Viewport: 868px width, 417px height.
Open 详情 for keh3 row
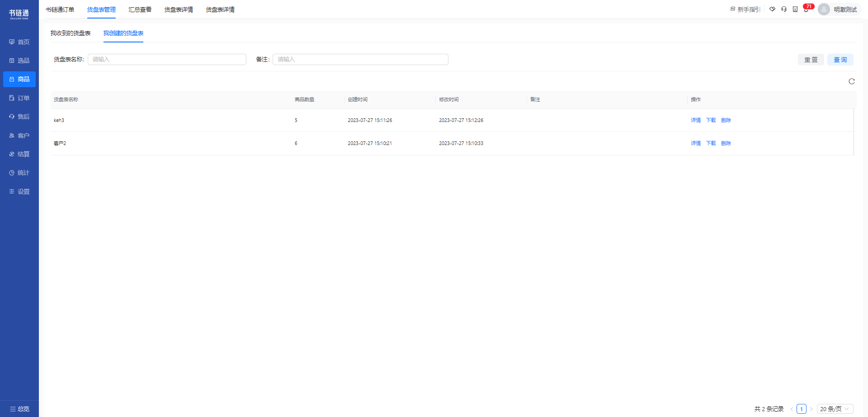(696, 120)
